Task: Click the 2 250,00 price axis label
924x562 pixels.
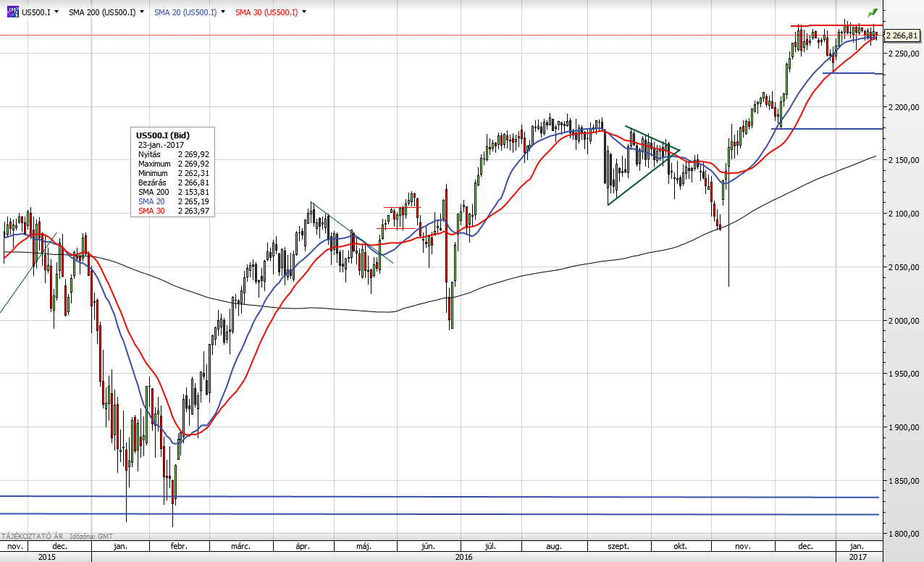Action: tap(902, 54)
